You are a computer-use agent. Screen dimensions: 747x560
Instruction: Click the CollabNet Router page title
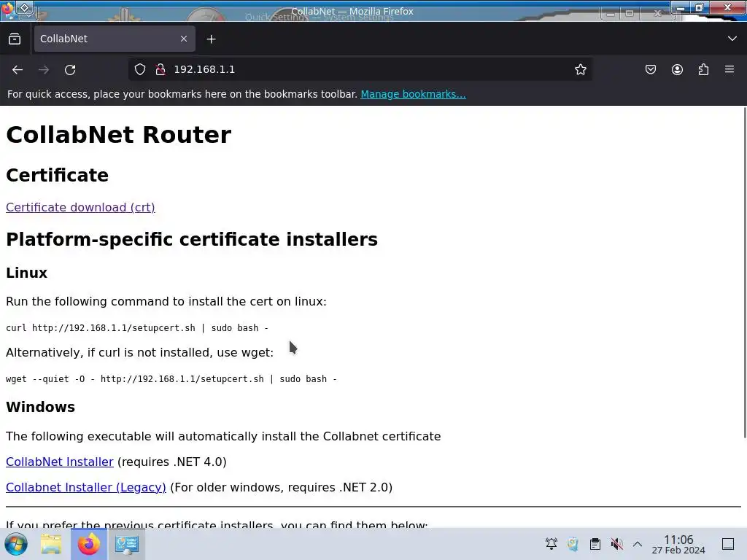pos(119,135)
